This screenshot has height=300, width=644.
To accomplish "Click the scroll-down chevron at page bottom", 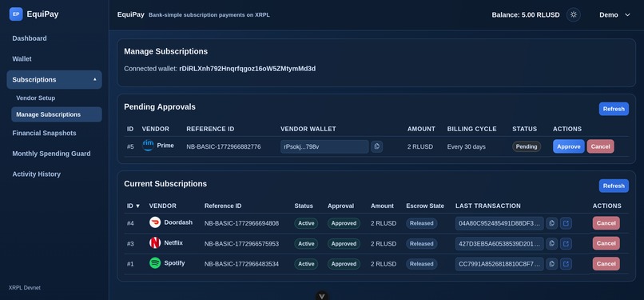I will [x=322, y=296].
